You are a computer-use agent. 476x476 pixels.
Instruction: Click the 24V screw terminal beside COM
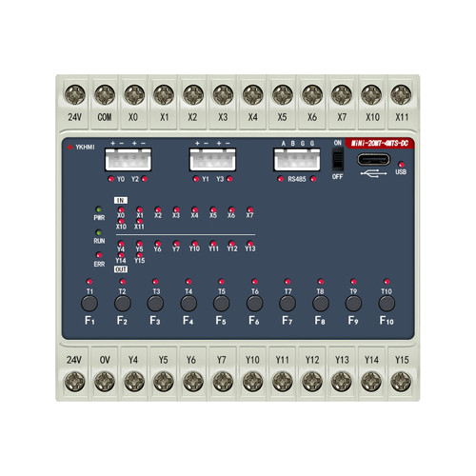(75, 94)
